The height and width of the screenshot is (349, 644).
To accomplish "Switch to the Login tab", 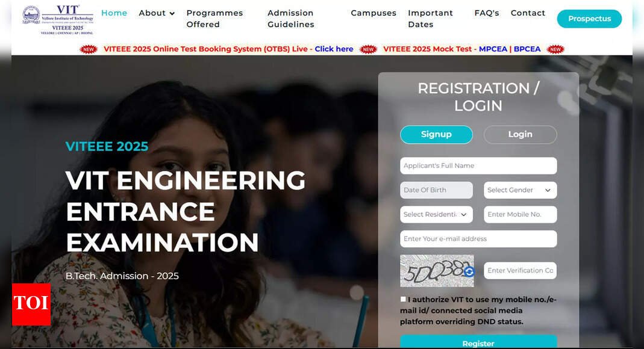I will click(520, 135).
